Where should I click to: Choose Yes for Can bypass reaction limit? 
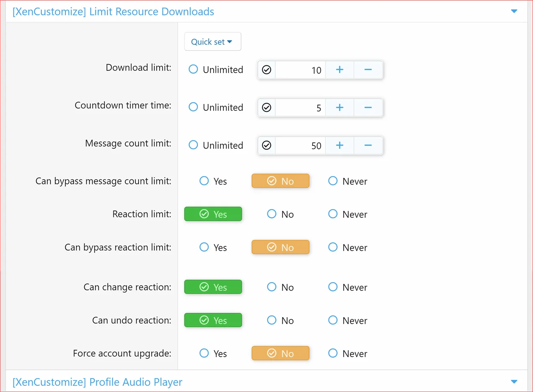click(x=213, y=247)
